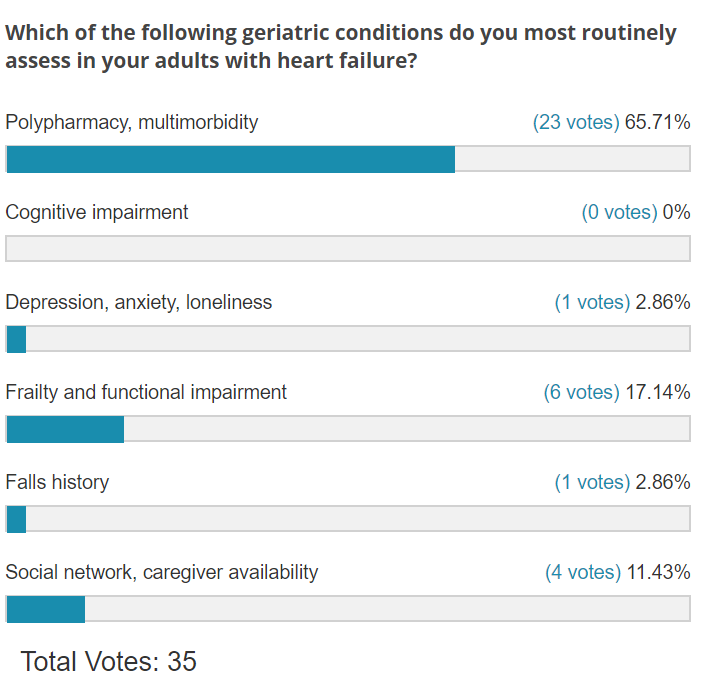Open the "6 votes" link
The image size is (715, 700).
[x=581, y=392]
